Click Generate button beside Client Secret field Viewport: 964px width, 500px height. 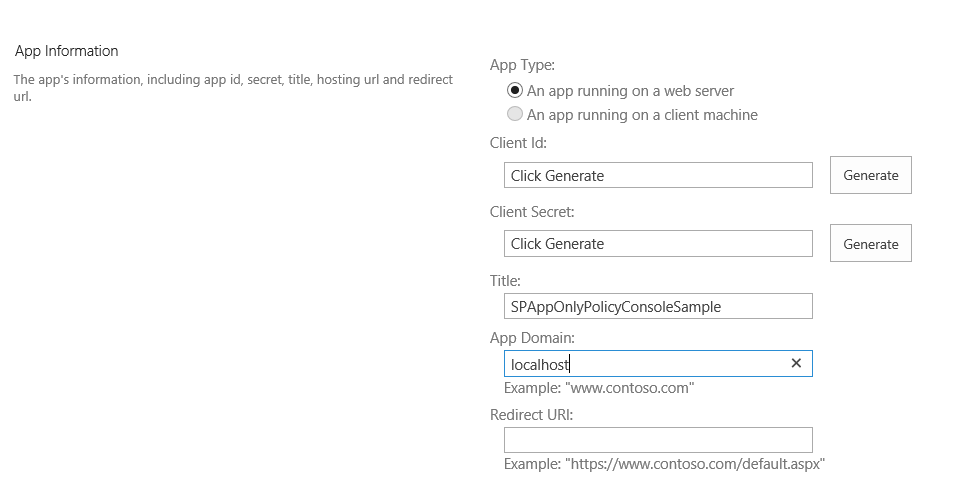pyautogui.click(x=870, y=243)
